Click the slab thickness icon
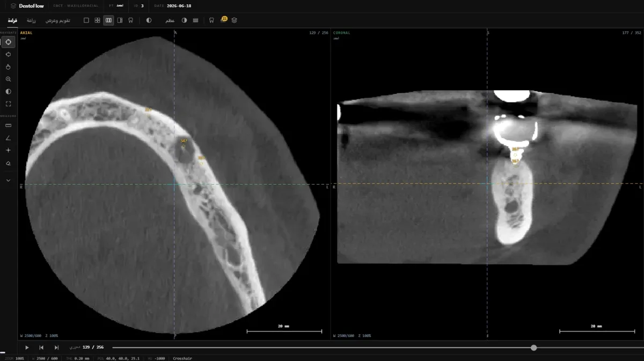Viewport: 644px width, 361px height. (x=195, y=20)
